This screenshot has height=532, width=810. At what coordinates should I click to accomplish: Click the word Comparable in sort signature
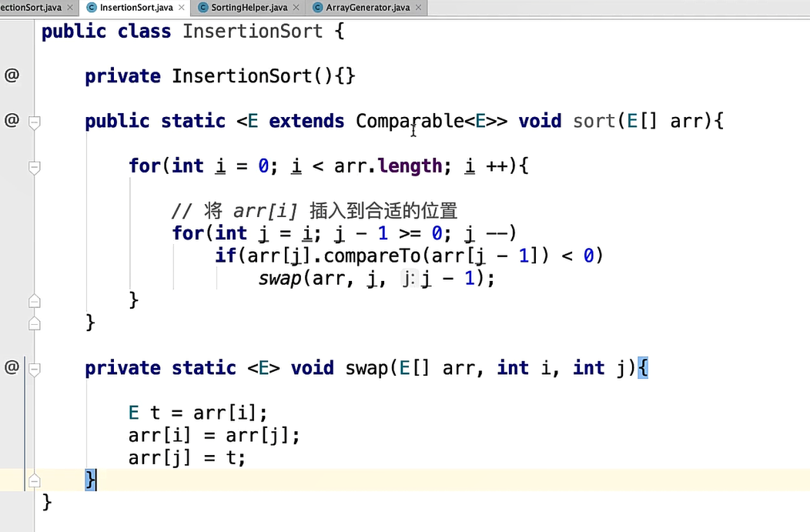[x=410, y=122]
